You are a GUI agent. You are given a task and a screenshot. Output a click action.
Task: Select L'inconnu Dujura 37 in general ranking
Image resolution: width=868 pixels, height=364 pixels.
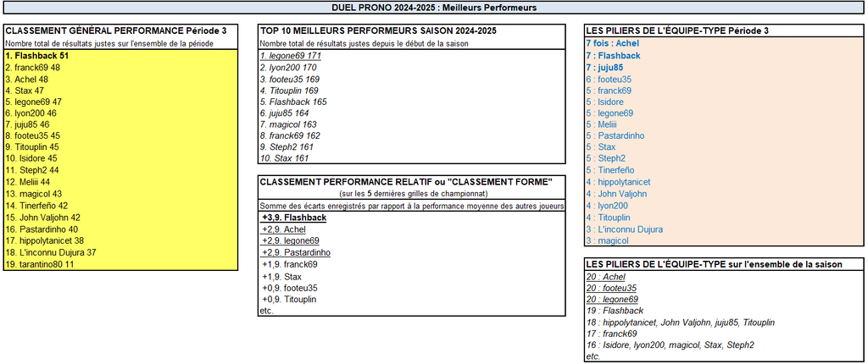[51, 252]
